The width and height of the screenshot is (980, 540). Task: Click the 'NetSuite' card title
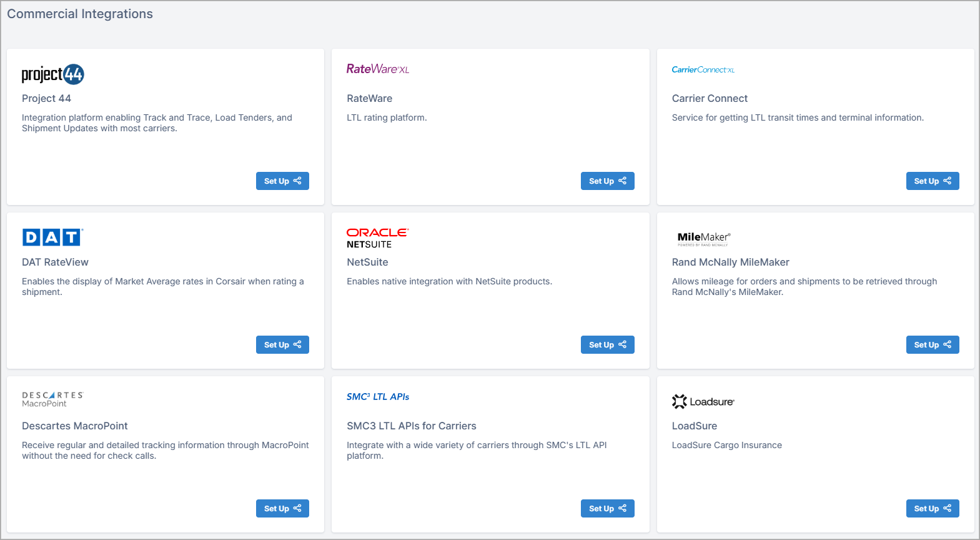[367, 262]
